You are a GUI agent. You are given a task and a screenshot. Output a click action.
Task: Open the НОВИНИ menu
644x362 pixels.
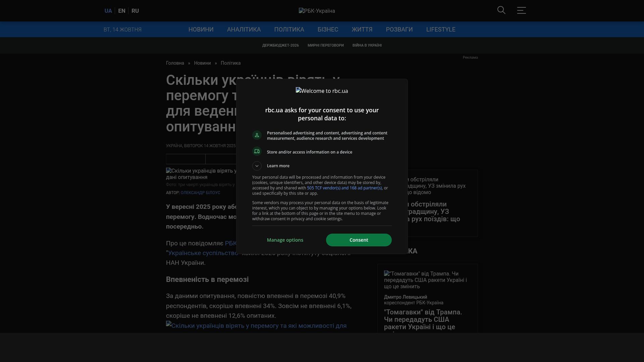[201, 29]
